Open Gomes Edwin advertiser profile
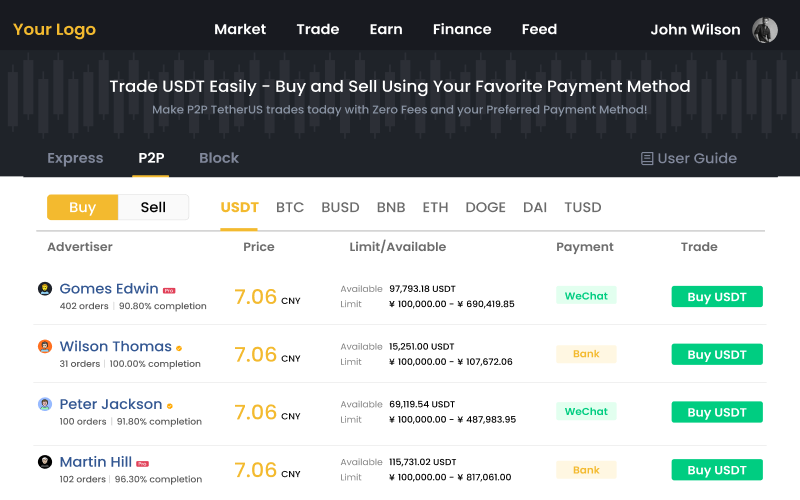Viewport: 800px width, 500px height. point(109,289)
